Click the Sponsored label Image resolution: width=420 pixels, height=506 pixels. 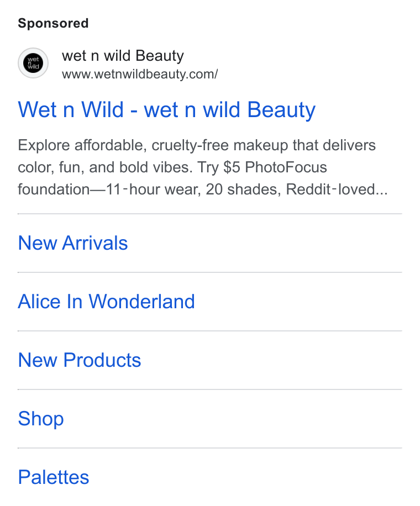coord(53,23)
